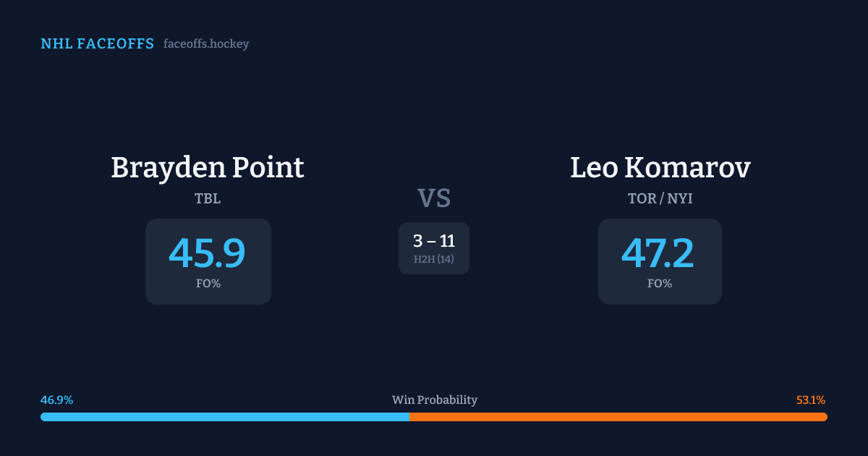Click the 47.2 faceoff percentage value
The height and width of the screenshot is (456, 868).
click(x=658, y=253)
